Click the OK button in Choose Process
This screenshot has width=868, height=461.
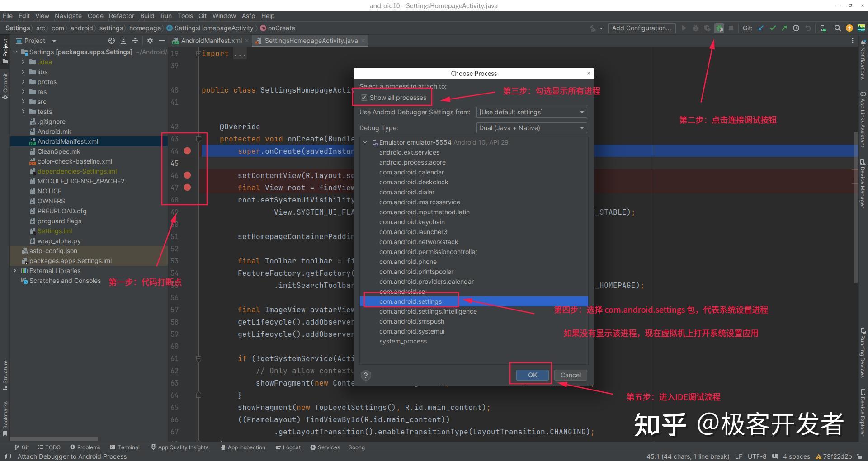(x=533, y=375)
